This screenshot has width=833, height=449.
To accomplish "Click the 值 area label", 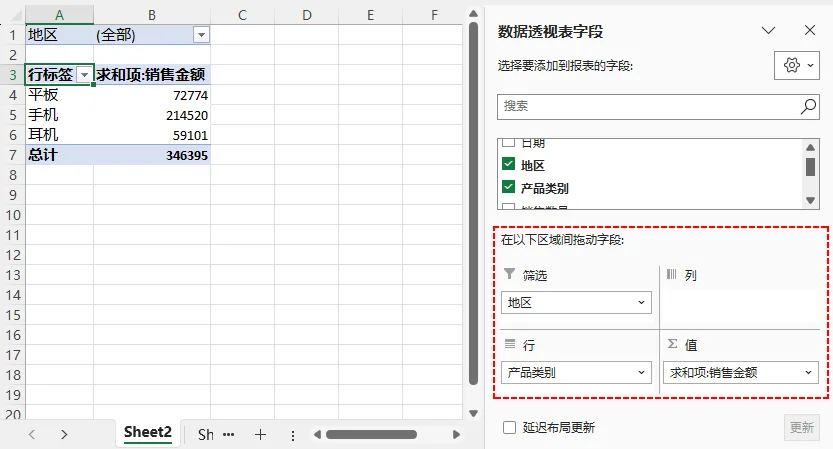I will (x=691, y=345).
